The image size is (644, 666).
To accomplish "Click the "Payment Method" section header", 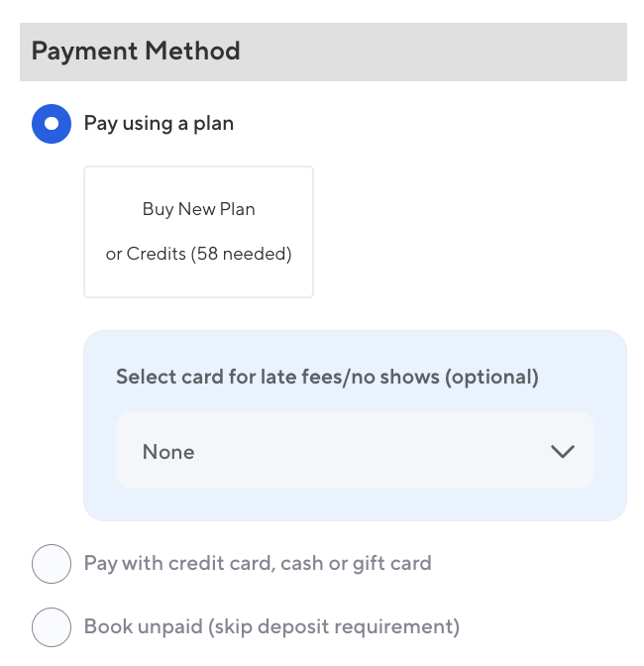I will click(136, 51).
